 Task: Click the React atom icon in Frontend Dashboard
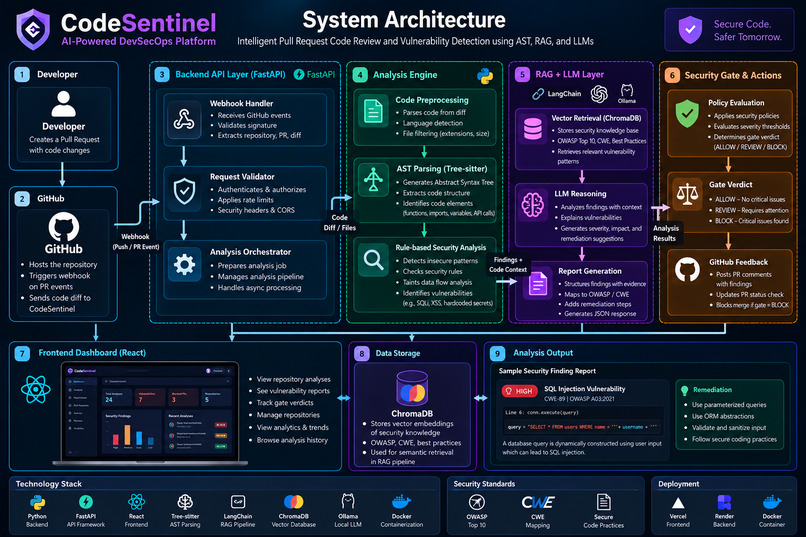coord(36,390)
